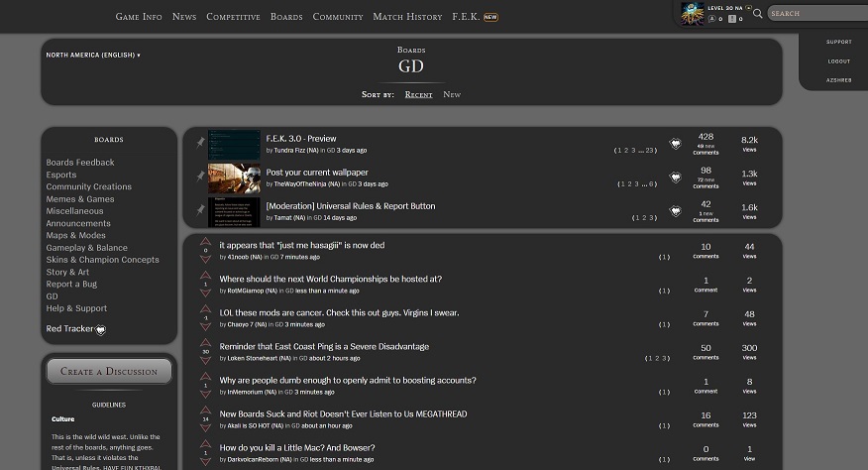Open the Match History menu
This screenshot has width=868, height=470.
pyautogui.click(x=407, y=17)
